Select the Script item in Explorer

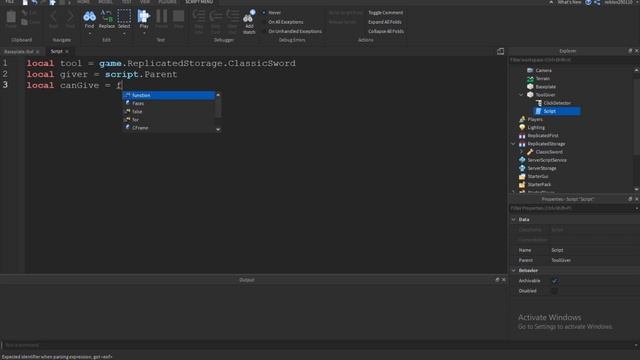pos(557,111)
